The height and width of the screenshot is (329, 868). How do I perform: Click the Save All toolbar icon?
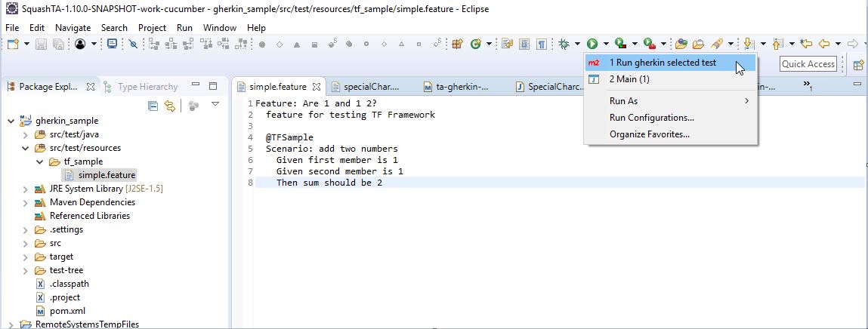(x=57, y=44)
